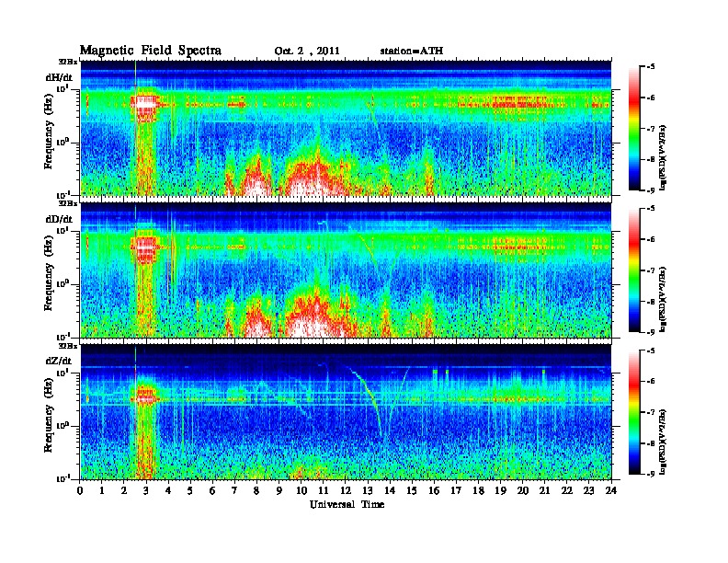This screenshot has height=563, width=728.
Task: Click the 'Universal Time' axis title
Action: (347, 504)
